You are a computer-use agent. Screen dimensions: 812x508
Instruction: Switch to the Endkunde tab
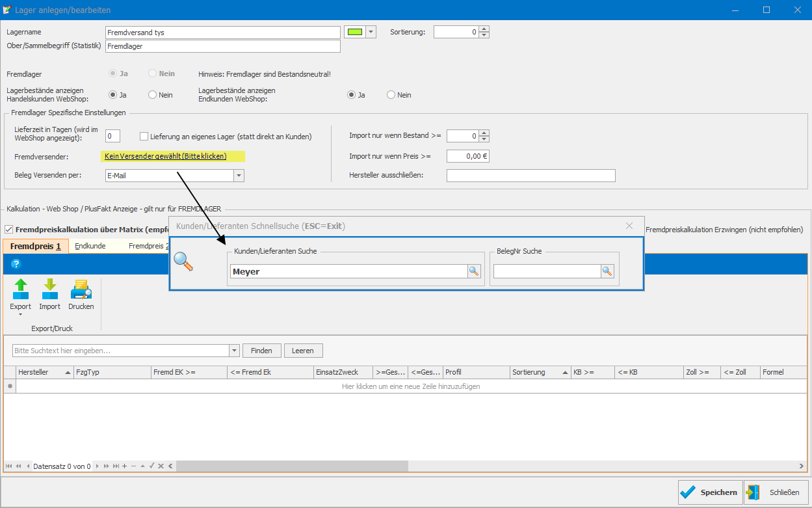coord(90,247)
